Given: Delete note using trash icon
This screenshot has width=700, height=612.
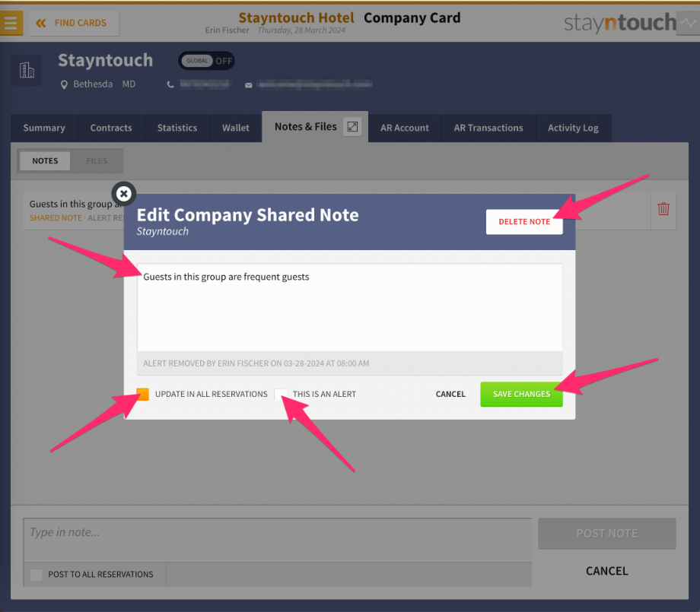Looking at the screenshot, I should coord(663,209).
